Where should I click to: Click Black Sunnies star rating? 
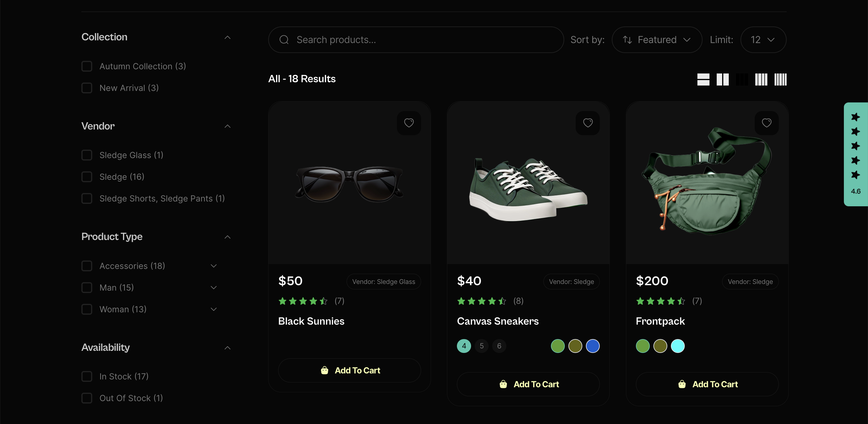pyautogui.click(x=303, y=301)
